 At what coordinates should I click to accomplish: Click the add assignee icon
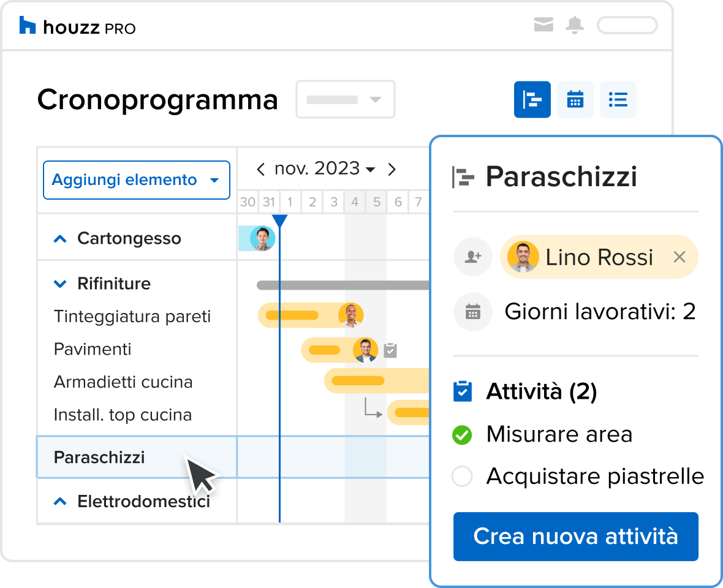[472, 257]
